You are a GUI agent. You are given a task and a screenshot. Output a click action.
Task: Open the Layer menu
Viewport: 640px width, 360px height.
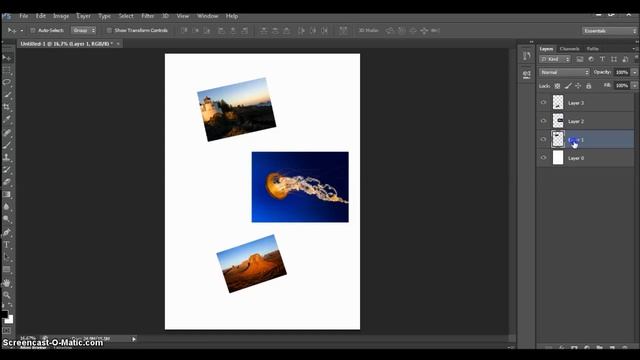coord(83,16)
